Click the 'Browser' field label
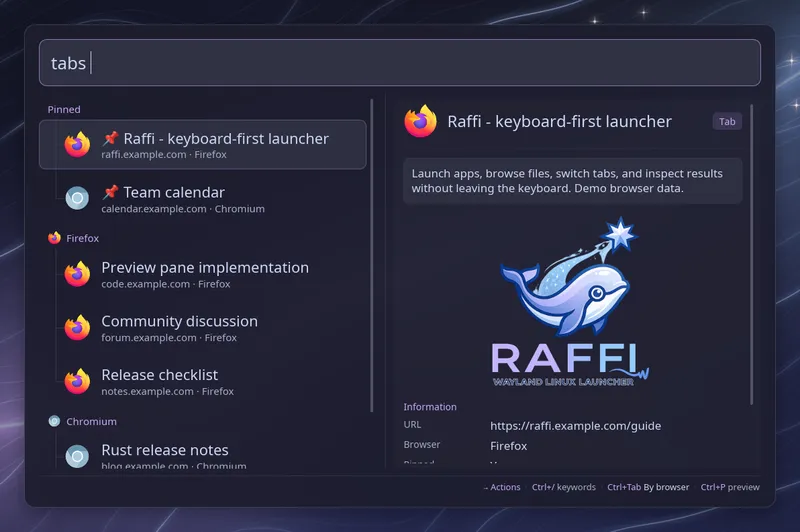Screen dimensions: 800x532 [x=421, y=444]
